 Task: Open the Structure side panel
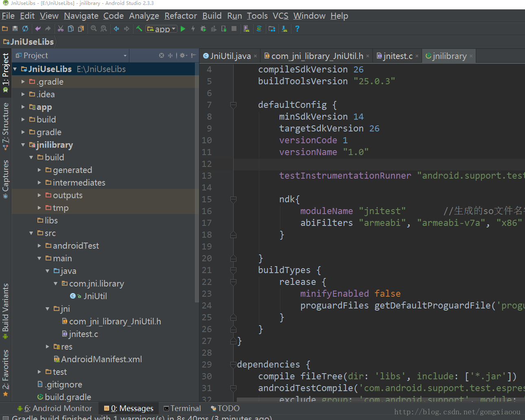pyautogui.click(x=5, y=126)
